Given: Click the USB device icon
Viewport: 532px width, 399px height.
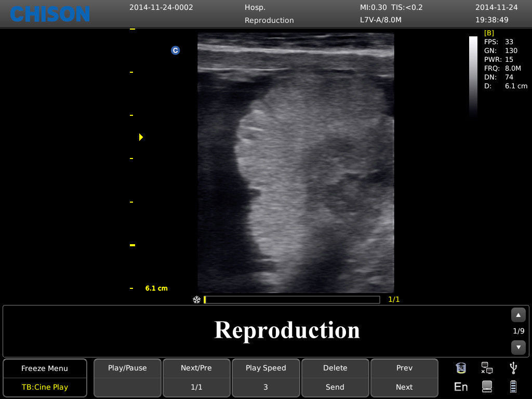Looking at the screenshot, I should 512,368.
